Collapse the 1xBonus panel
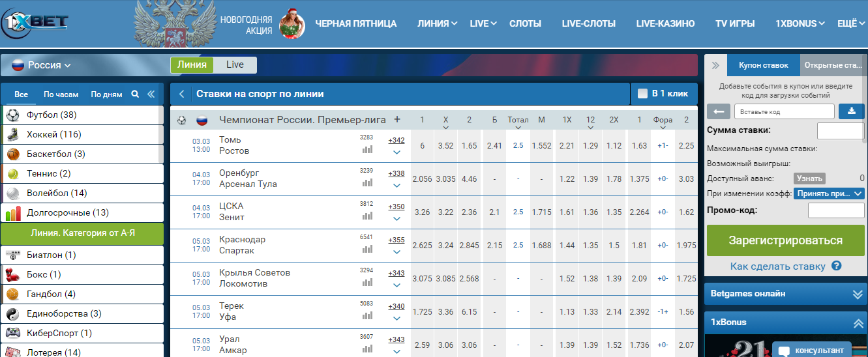The width and height of the screenshot is (868, 357). [858, 322]
